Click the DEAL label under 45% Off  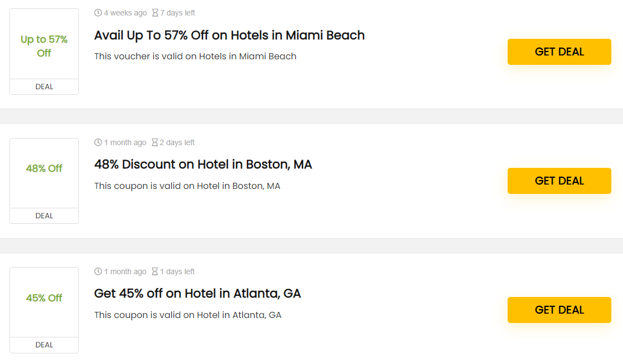(x=44, y=345)
